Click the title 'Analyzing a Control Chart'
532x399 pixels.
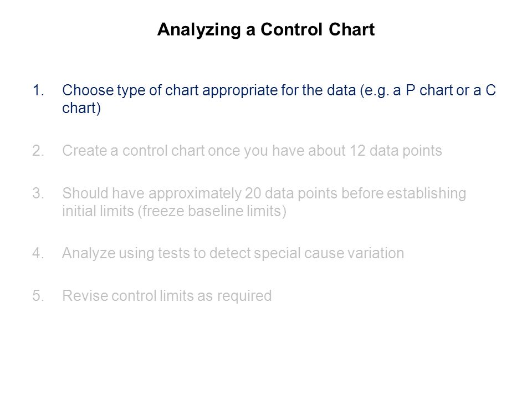[266, 30]
